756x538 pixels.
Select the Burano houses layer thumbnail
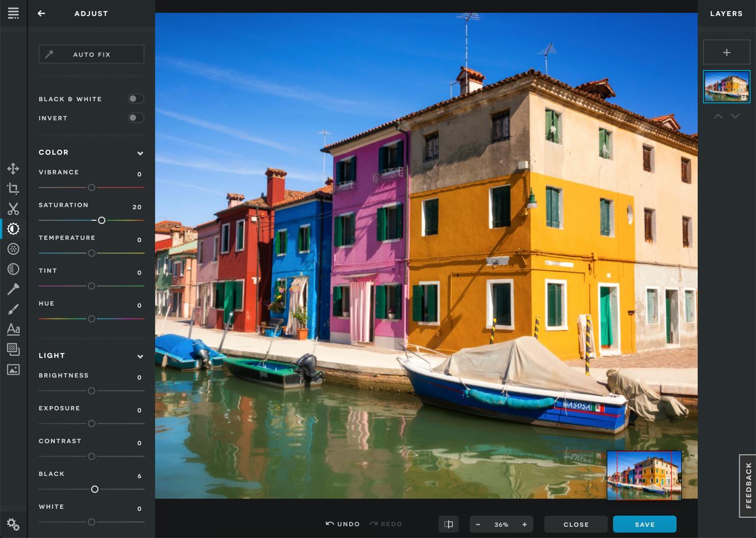[x=726, y=86]
